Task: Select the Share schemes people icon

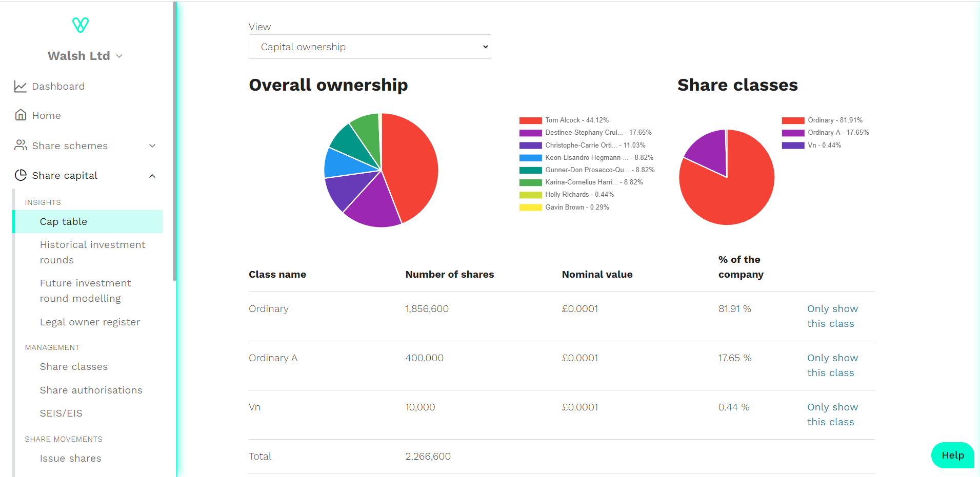Action: 21,145
